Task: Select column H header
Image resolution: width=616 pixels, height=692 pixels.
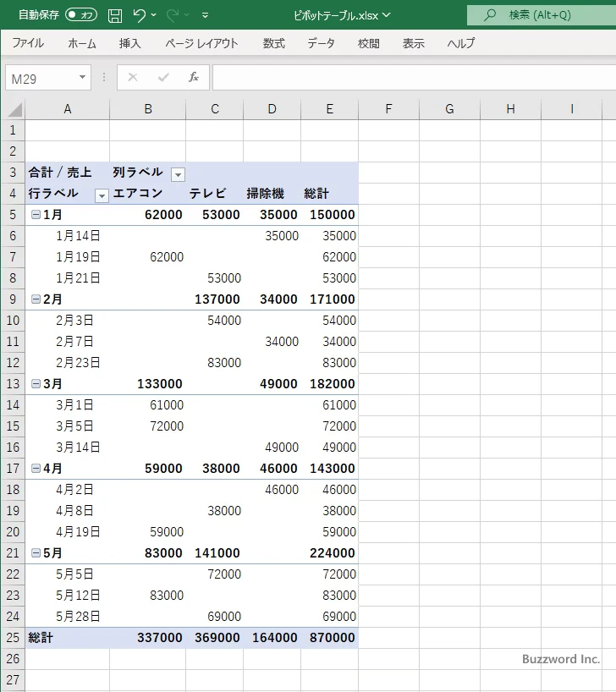Action: pos(510,109)
